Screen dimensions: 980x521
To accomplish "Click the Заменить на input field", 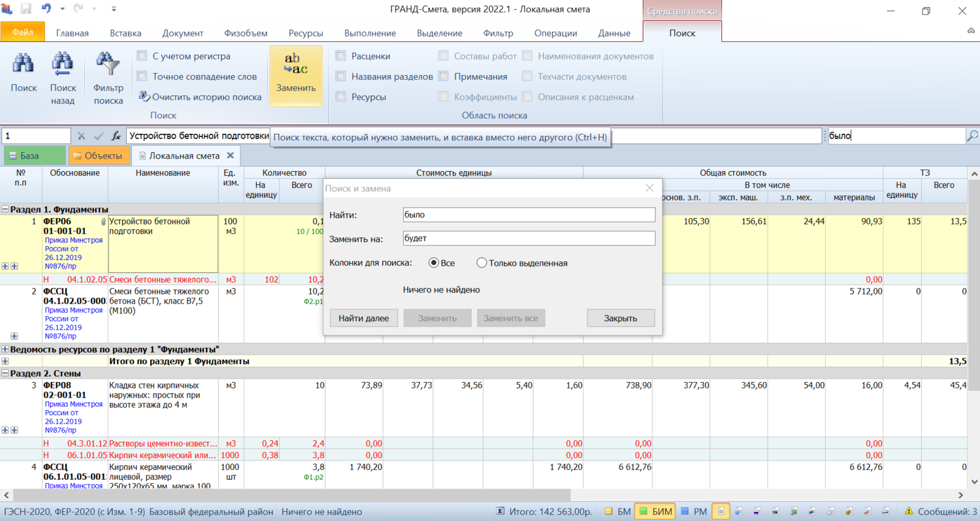I will tap(529, 238).
